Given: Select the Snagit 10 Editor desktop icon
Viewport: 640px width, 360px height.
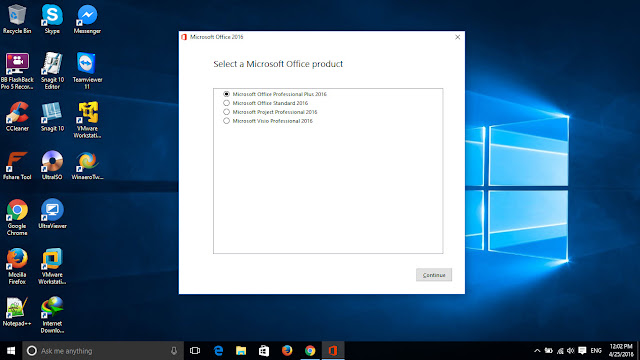Looking at the screenshot, I should 52,71.
